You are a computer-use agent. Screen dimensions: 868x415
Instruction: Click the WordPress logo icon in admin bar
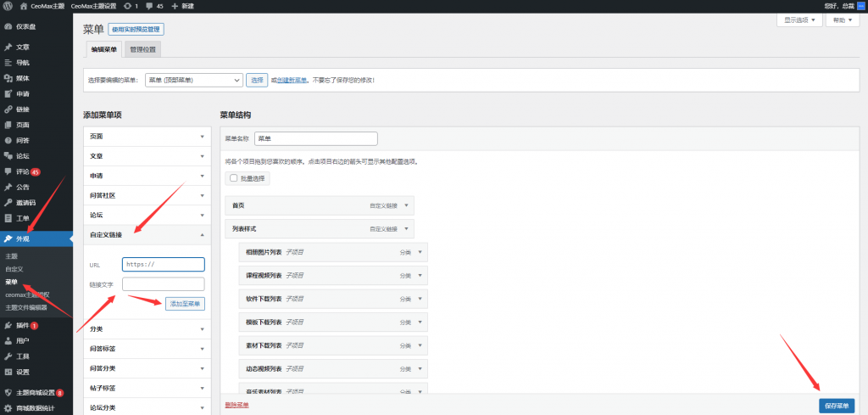coord(7,6)
